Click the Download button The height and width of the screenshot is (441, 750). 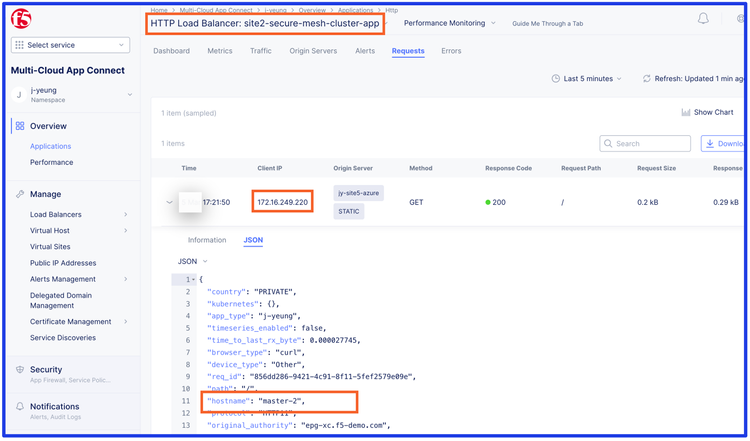pyautogui.click(x=723, y=143)
